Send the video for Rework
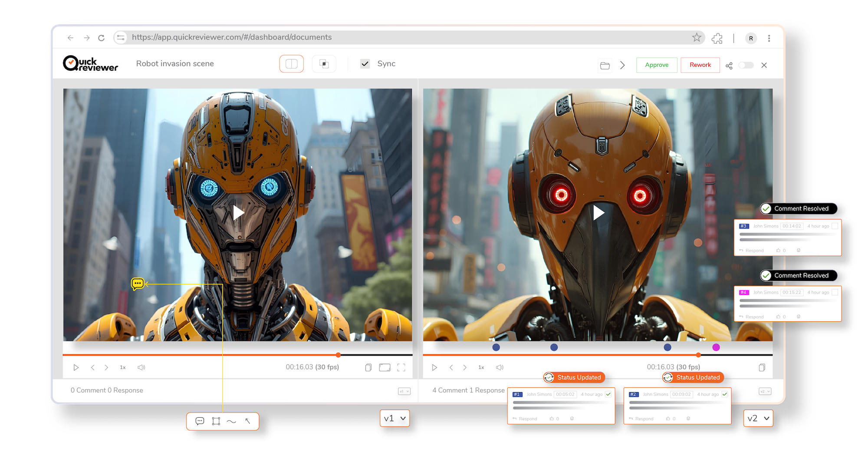 click(700, 65)
